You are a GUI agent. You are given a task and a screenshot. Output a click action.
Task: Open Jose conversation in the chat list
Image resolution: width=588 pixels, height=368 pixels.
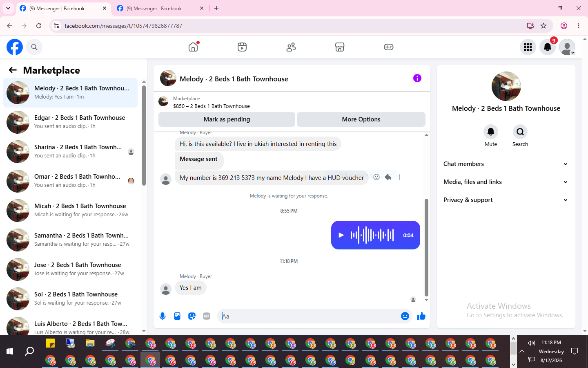point(70,269)
